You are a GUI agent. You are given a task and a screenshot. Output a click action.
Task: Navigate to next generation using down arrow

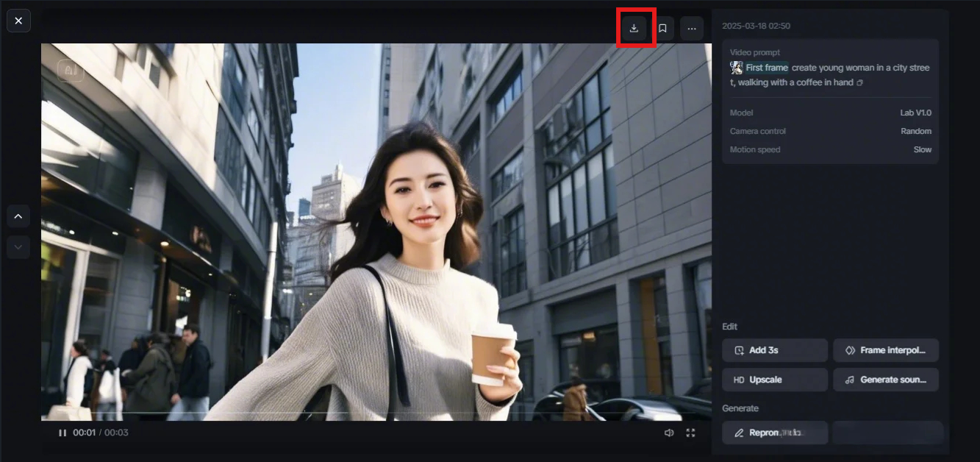pos(18,247)
